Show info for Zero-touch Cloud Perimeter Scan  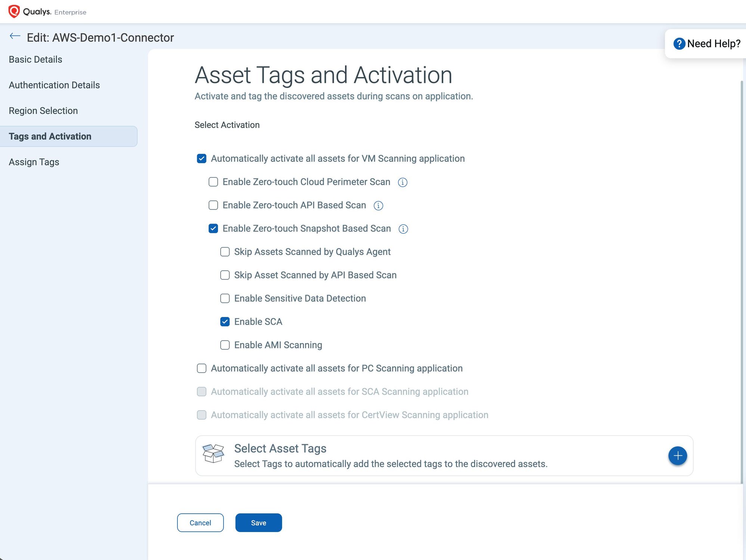(x=402, y=182)
